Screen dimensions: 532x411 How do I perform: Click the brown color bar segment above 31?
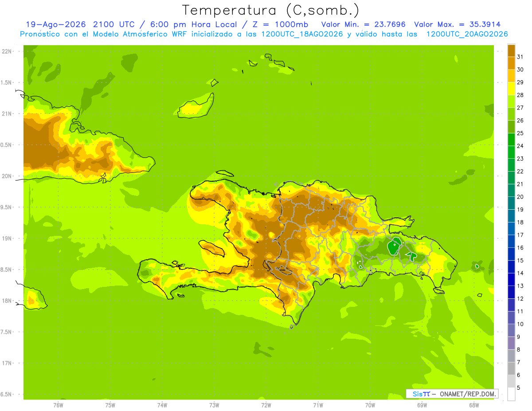[511, 51]
